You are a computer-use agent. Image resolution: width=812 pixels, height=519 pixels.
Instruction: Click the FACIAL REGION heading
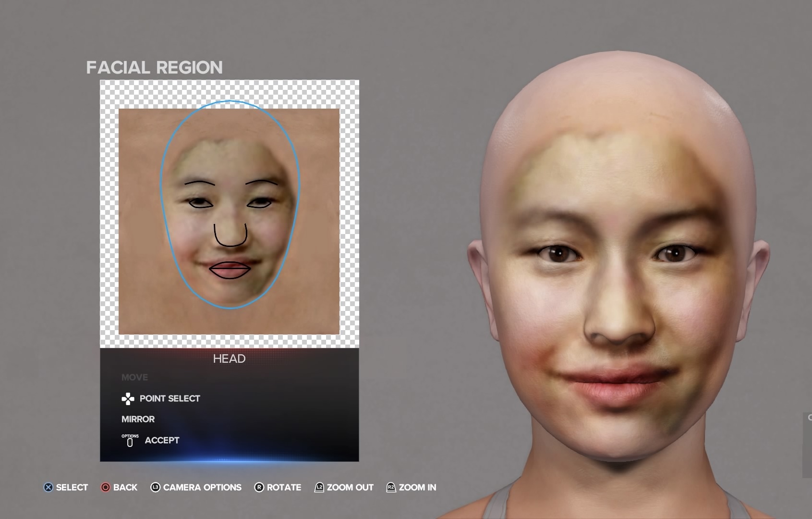click(x=155, y=68)
